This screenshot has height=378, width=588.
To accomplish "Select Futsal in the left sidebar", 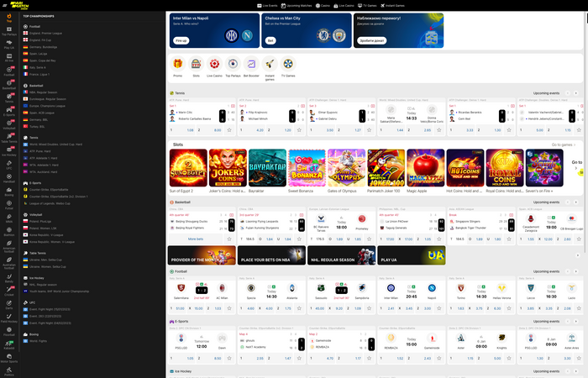I will click(9, 205).
